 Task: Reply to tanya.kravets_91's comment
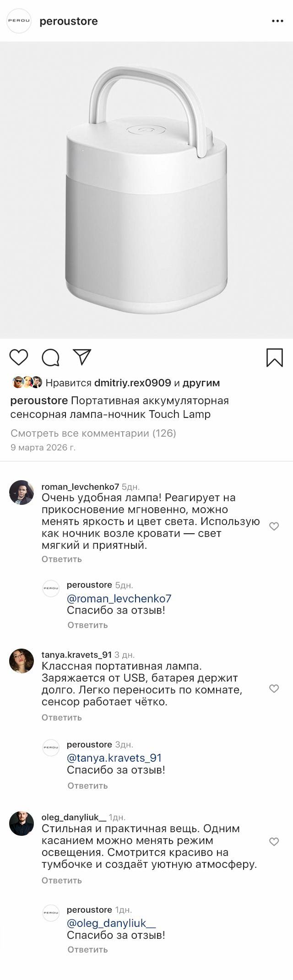pyautogui.click(x=62, y=717)
